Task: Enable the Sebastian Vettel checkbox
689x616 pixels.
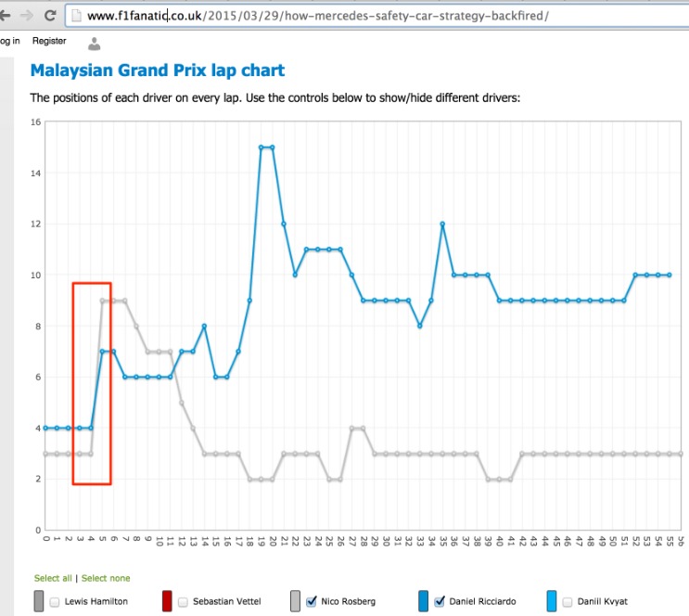Action: click(183, 601)
